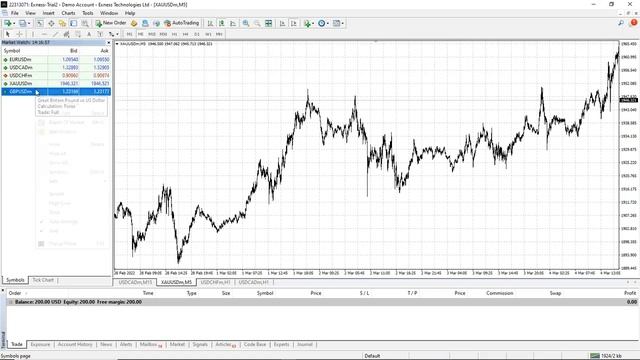The width and height of the screenshot is (640, 360).
Task: Open a new chart window
Action: point(8,23)
